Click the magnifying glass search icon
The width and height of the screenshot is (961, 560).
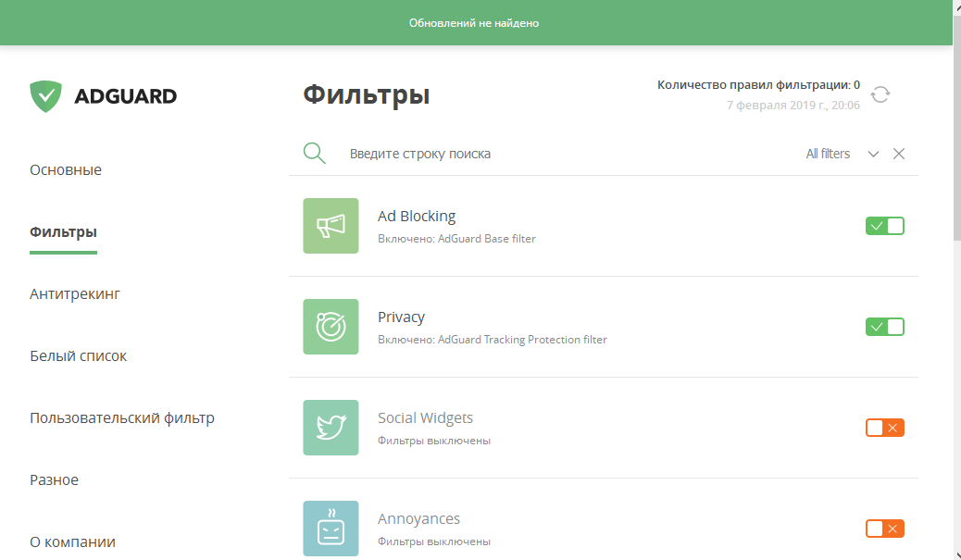(x=315, y=153)
